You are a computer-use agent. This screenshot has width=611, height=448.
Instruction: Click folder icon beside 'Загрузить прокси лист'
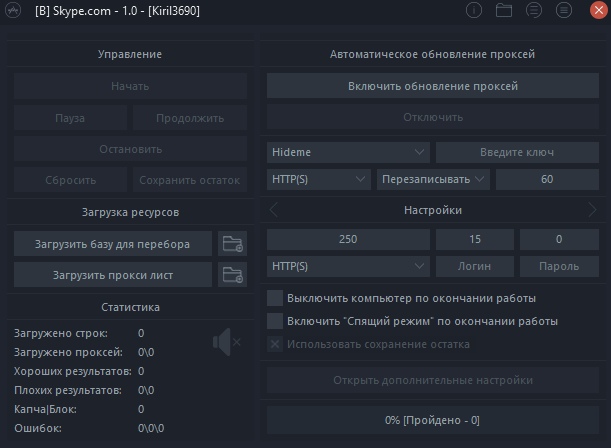click(232, 274)
